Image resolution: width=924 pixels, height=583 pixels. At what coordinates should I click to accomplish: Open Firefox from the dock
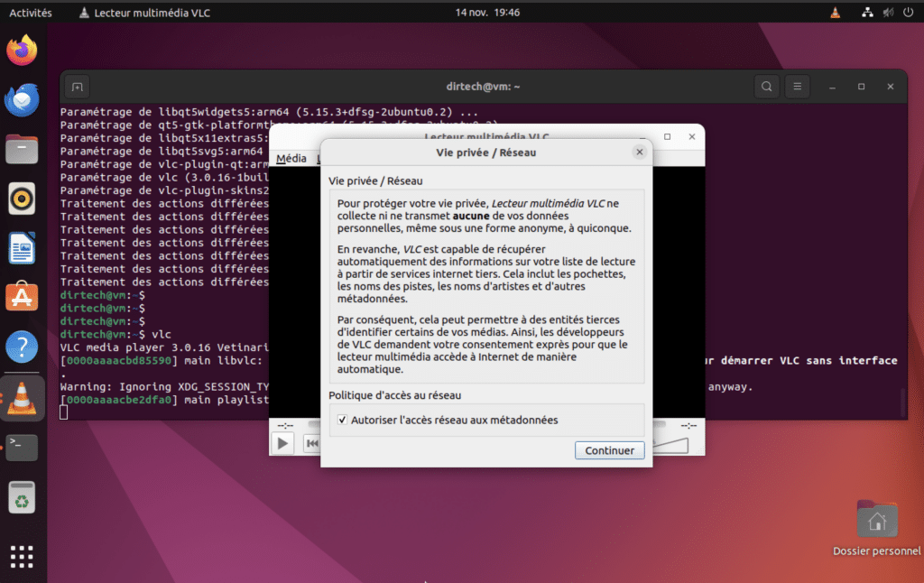pos(22,51)
